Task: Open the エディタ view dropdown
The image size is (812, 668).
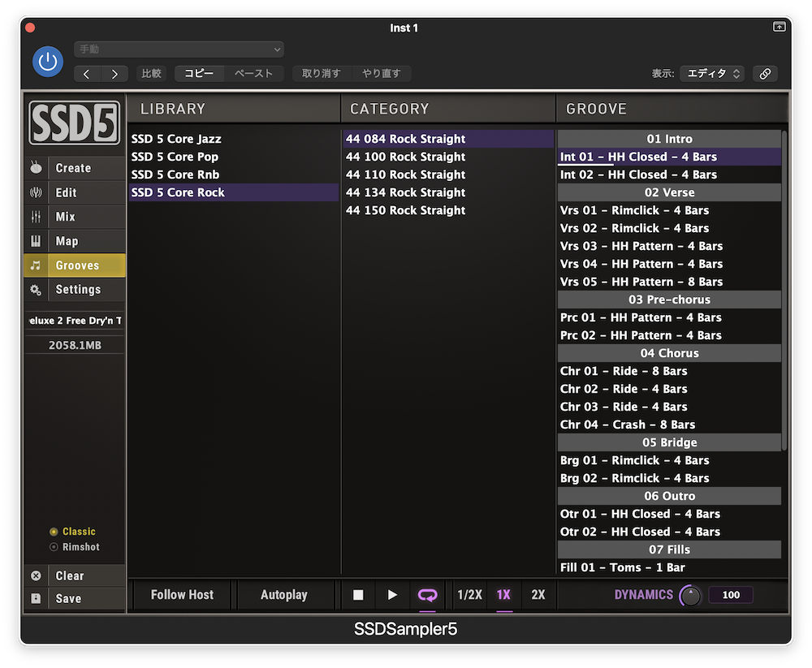Action: 712,74
